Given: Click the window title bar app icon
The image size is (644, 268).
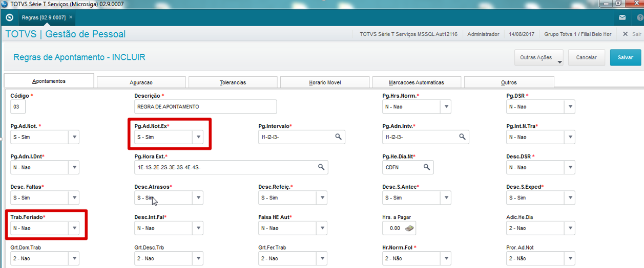Looking at the screenshot, I should [5, 4].
